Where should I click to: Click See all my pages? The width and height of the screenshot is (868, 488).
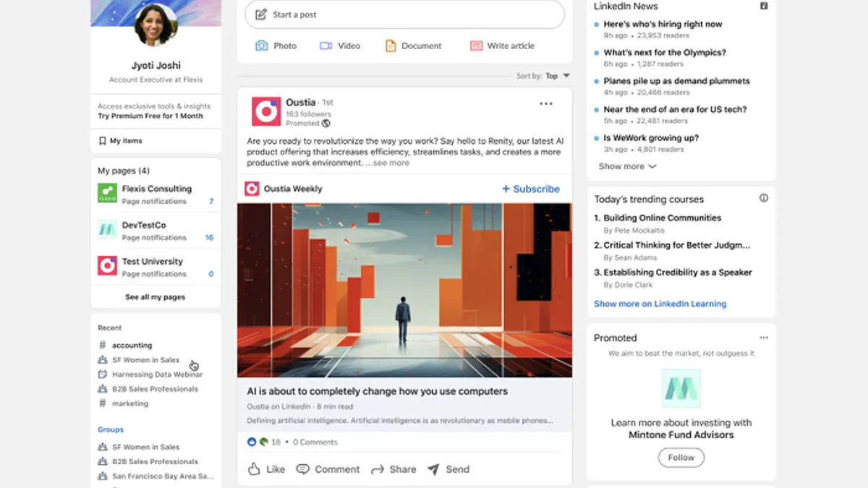click(x=156, y=297)
